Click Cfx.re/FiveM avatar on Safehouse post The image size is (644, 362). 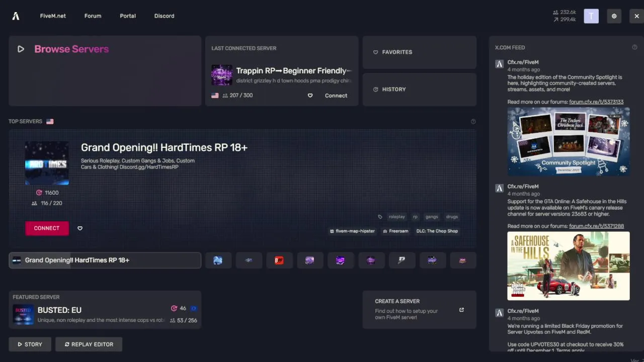click(499, 188)
